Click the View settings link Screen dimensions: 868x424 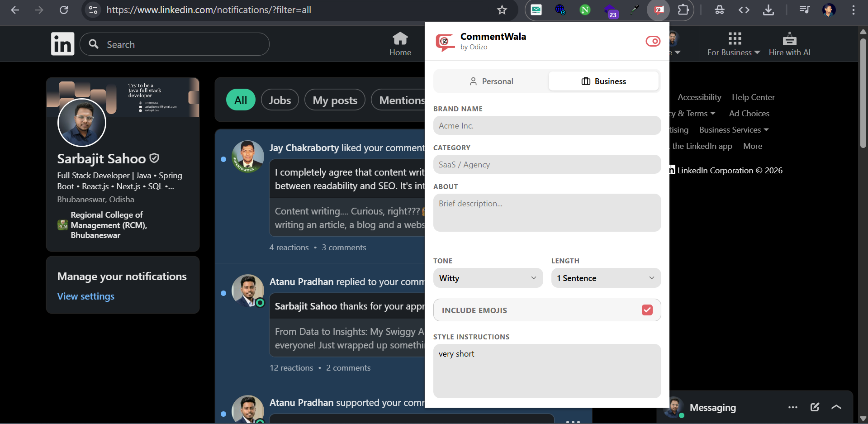click(x=85, y=296)
